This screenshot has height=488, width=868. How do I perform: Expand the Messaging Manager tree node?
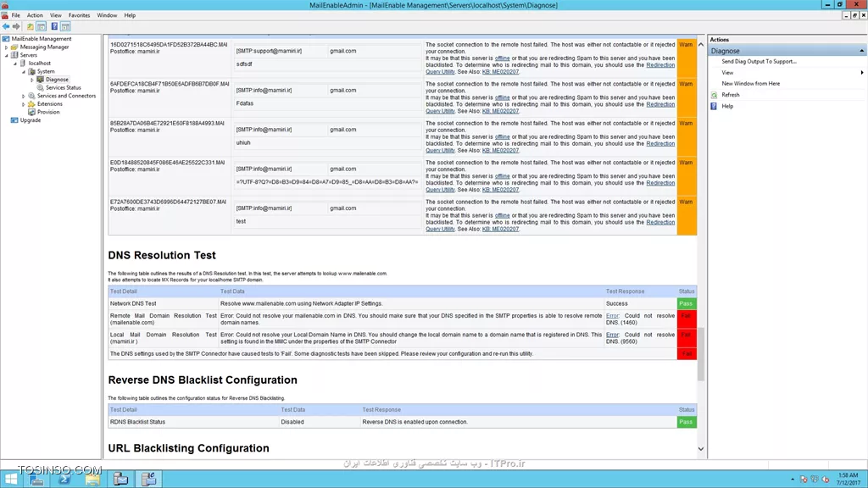point(7,47)
